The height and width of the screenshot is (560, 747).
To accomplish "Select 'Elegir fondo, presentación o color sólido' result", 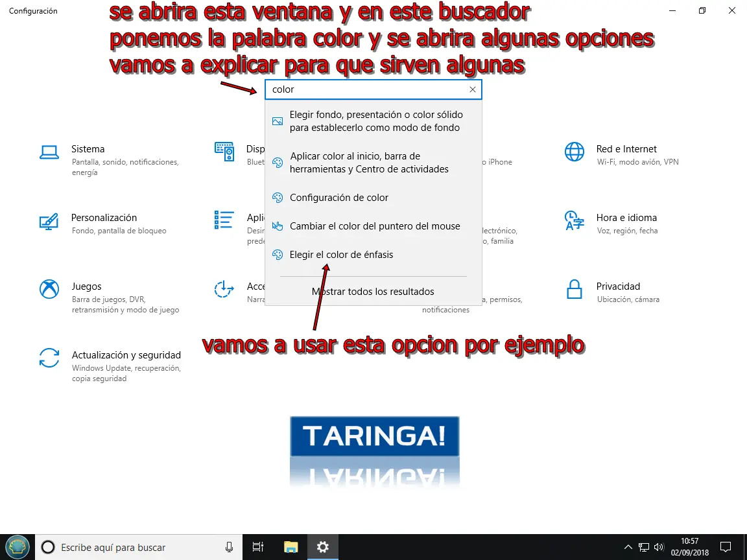I will (x=373, y=121).
